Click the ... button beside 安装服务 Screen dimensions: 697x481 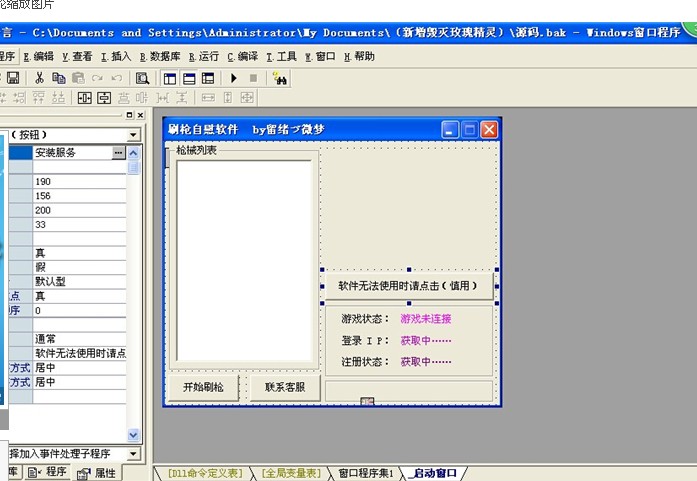(118, 152)
